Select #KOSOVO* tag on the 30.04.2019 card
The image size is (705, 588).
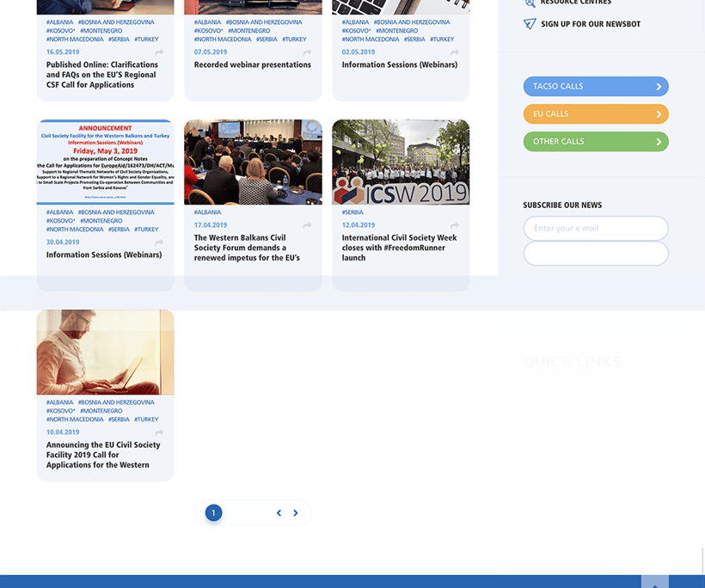[x=61, y=221]
